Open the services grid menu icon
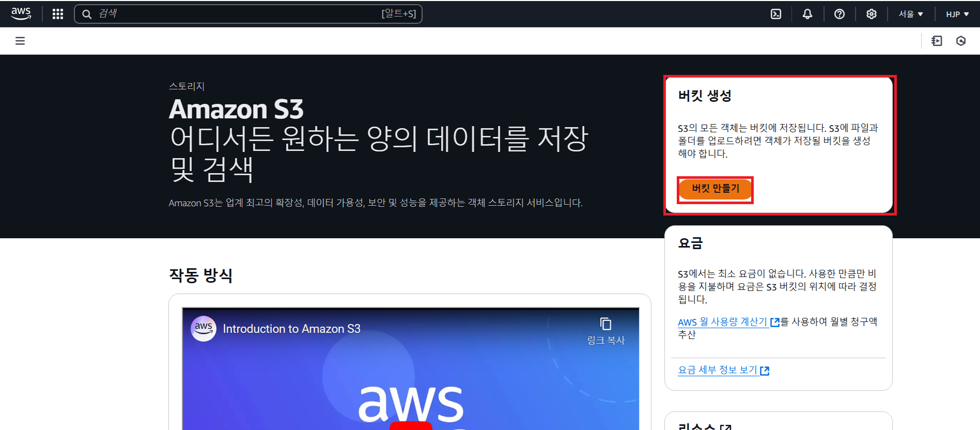This screenshot has width=980, height=430. coord(58,14)
